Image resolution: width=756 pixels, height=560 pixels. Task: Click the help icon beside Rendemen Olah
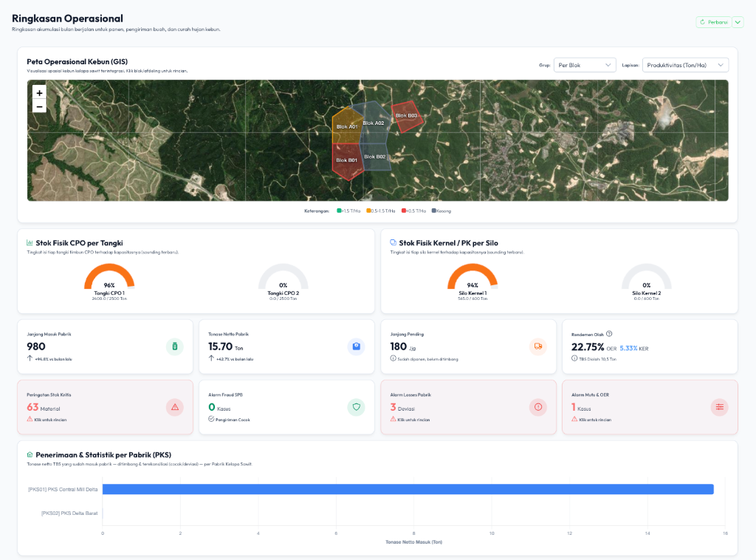tap(609, 334)
